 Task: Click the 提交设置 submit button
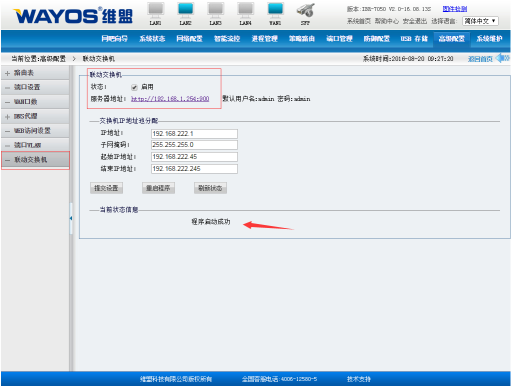[106, 188]
